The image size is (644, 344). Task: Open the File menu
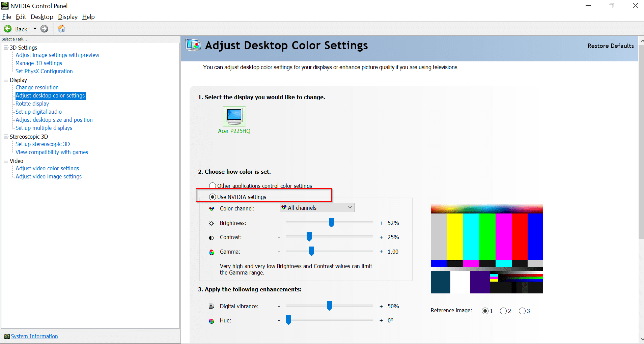7,17
